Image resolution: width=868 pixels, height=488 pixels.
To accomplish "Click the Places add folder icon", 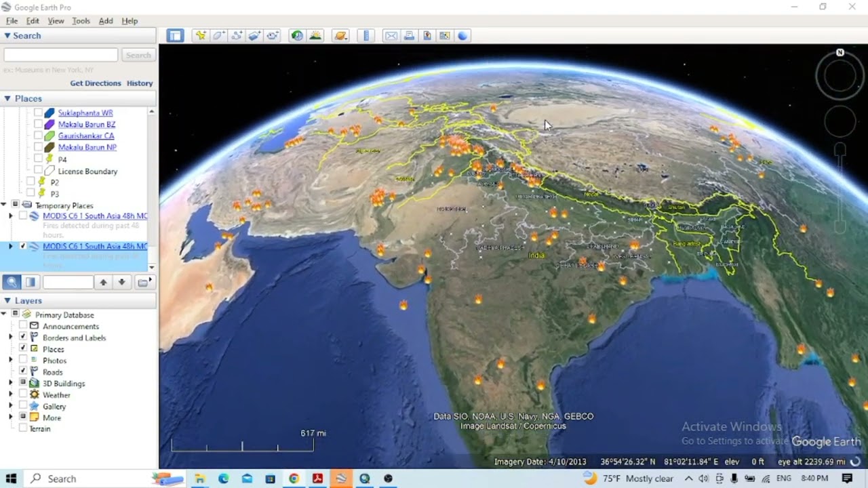I will click(144, 282).
